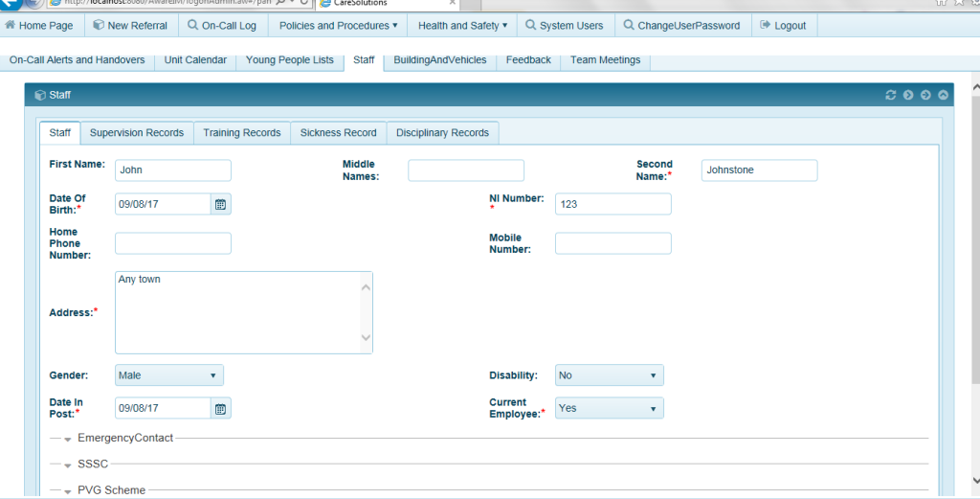Click the arrow-right circle icon in Staff header
Screen dimensions: 980x499
pos(925,95)
